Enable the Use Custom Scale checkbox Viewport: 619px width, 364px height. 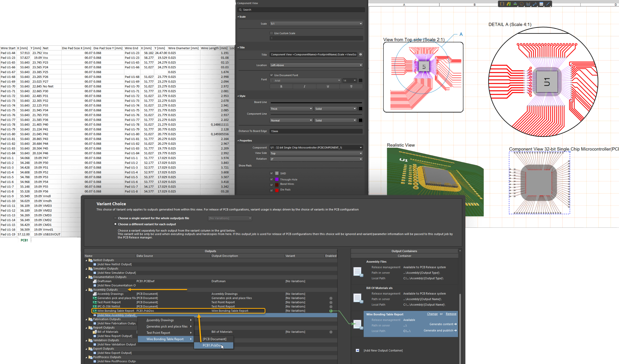pyautogui.click(x=271, y=33)
